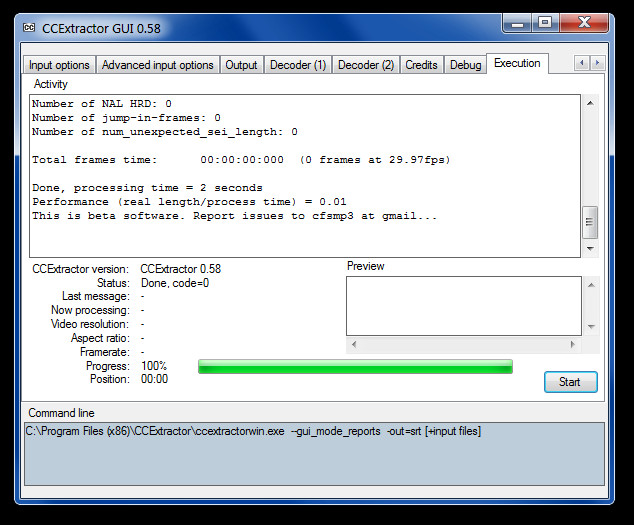Viewport: 634px width, 525px height.
Task: Click the tab strip left arrow
Action: [582, 63]
